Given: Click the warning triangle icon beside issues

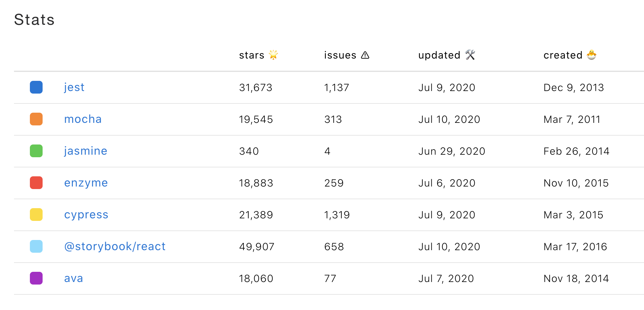Looking at the screenshot, I should pos(365,55).
